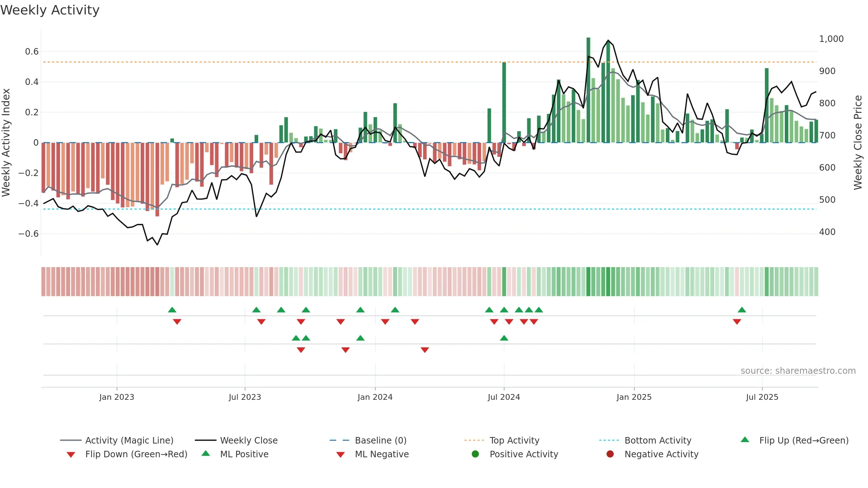Image resolution: width=868 pixels, height=488 pixels.
Task: Click the darkest green heatmap strip cell
Action: click(x=588, y=282)
